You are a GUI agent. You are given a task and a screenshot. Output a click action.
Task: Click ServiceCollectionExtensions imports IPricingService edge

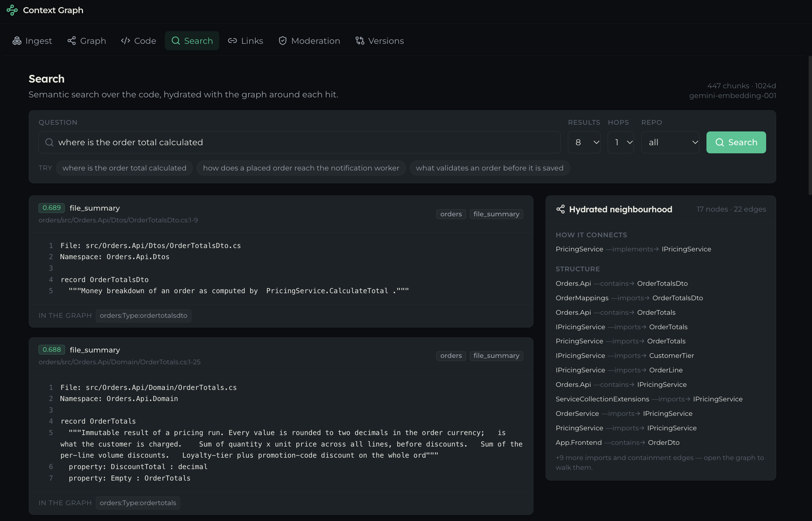[x=649, y=399]
